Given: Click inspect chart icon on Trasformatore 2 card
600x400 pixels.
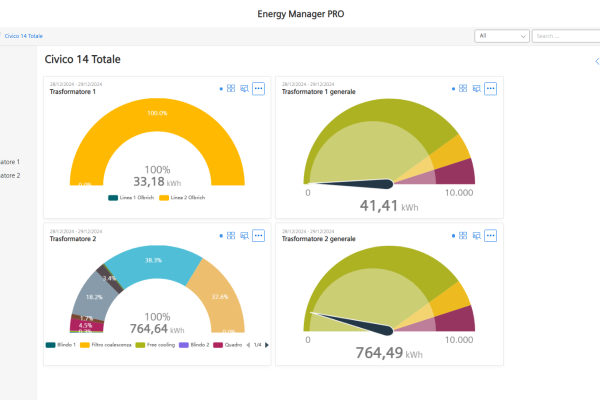Looking at the screenshot, I should [x=244, y=236].
